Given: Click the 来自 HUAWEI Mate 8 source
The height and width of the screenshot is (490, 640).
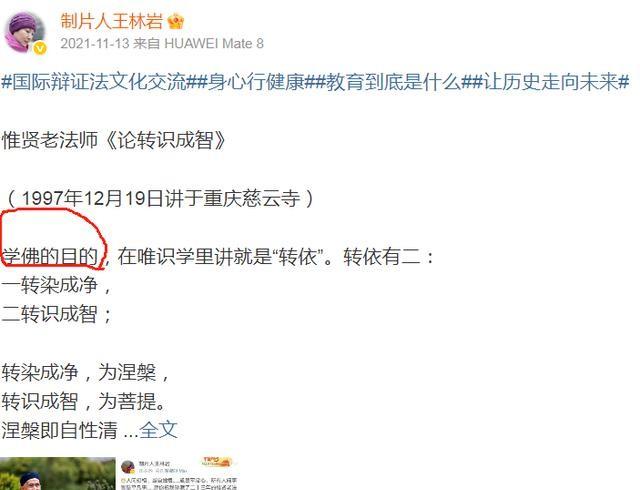Looking at the screenshot, I should (198, 43).
